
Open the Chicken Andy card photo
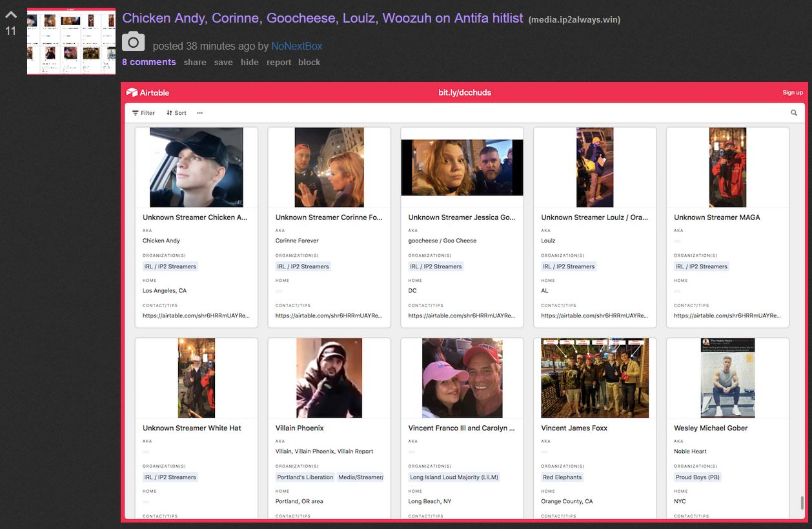196,167
